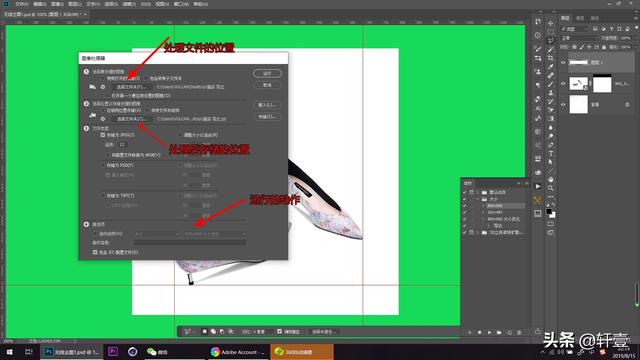Toggle the Save as JPEG checkbox

click(103, 135)
